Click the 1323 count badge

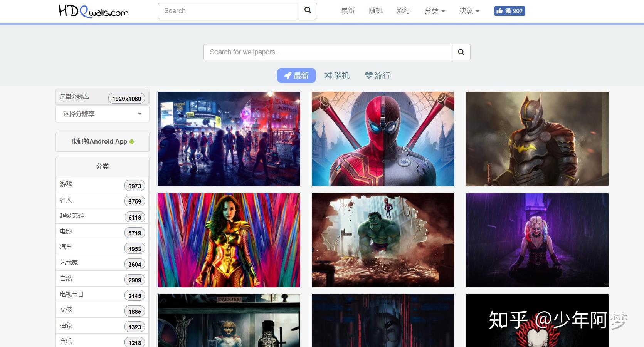click(x=135, y=327)
